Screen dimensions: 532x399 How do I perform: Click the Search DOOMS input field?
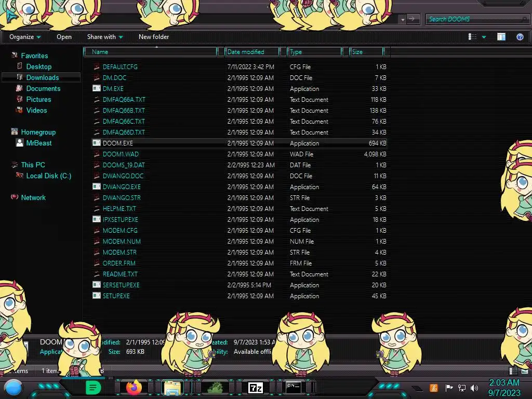(x=477, y=19)
